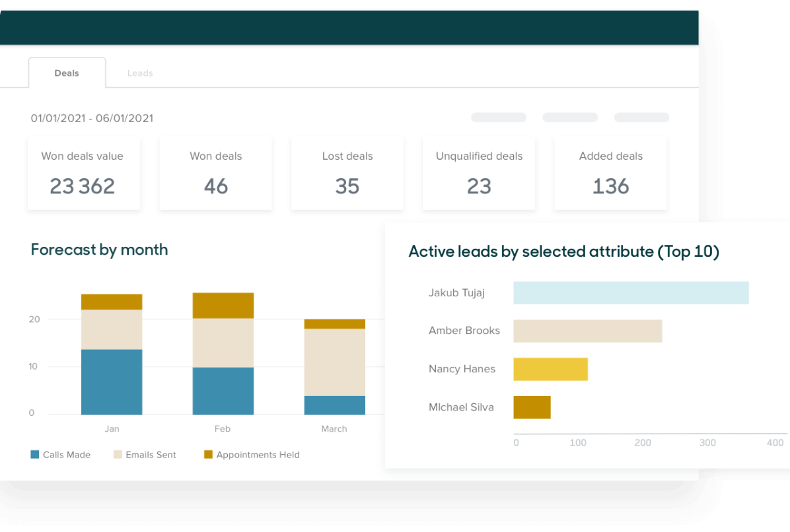This screenshot has height=532, width=790.
Task: Select the Added deals card
Action: [610, 174]
